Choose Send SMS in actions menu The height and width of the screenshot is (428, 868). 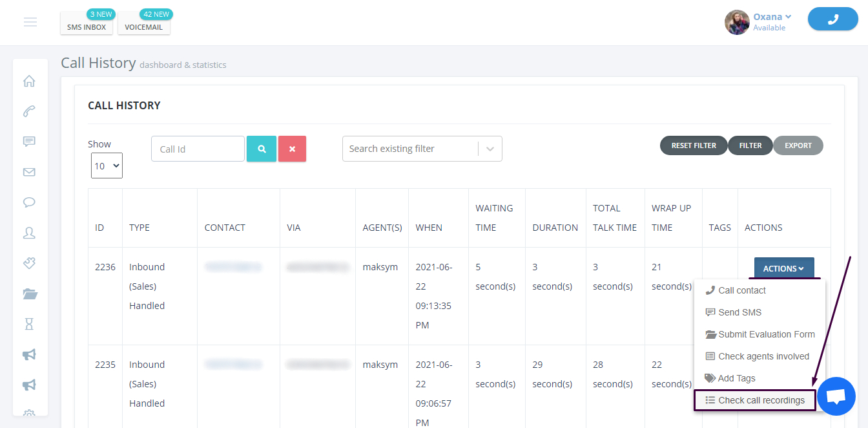pyautogui.click(x=759, y=312)
